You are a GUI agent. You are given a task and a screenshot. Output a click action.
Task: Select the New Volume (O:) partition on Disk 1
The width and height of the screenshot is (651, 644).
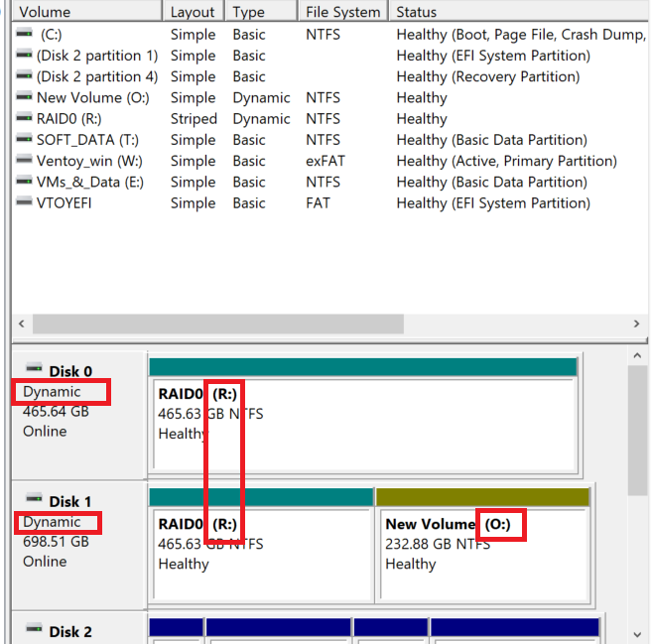point(483,555)
